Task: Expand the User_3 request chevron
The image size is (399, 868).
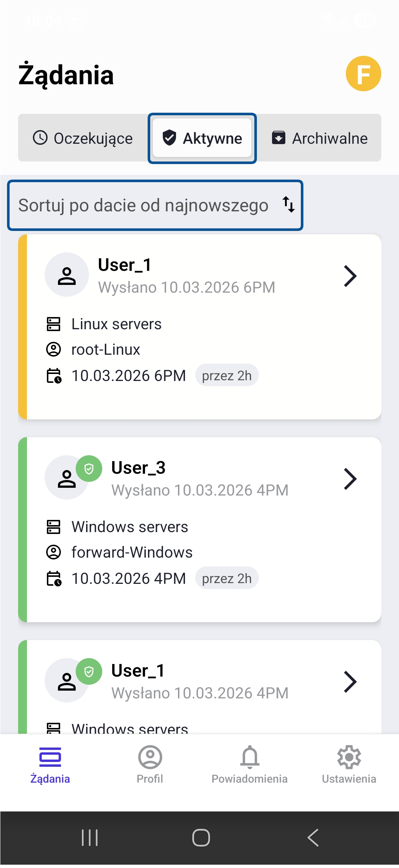Action: point(350,479)
